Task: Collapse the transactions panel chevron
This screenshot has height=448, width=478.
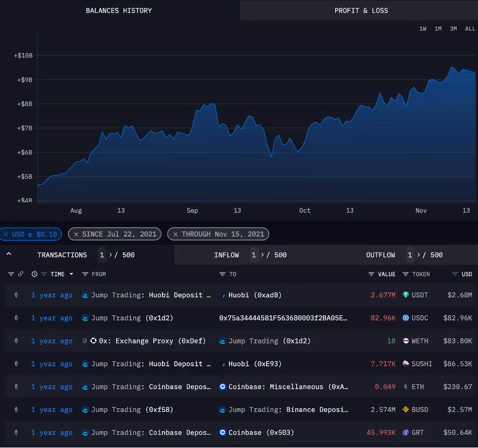Action: point(9,254)
